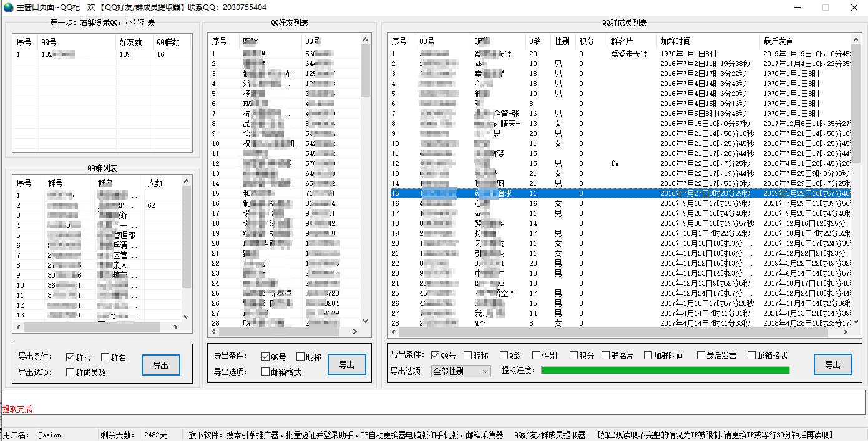Maximize the extractor window
This screenshot has width=868, height=441.
(826, 7)
